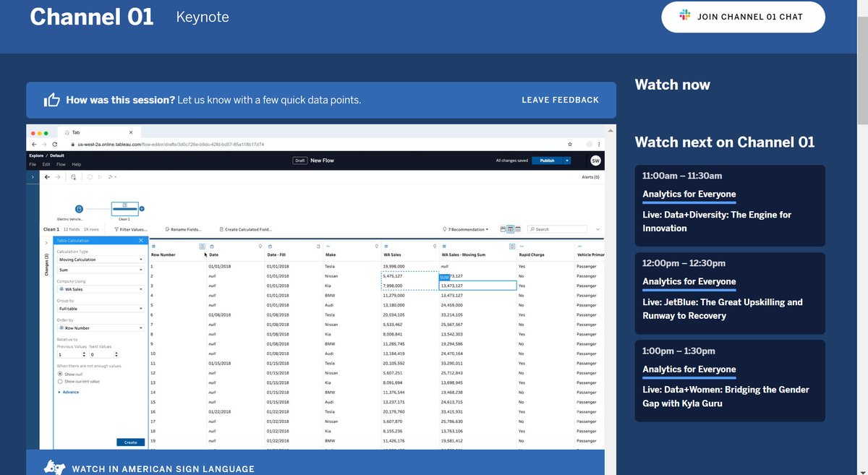Click the WA Sales data type icon
Viewport: 868px width, 475px height.
pyautogui.click(x=386, y=247)
